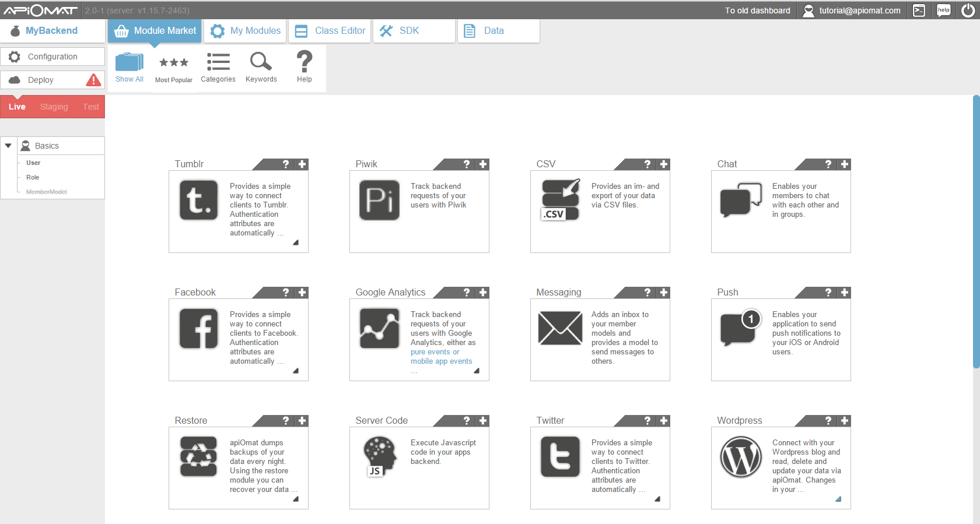
Task: Show help for Chat module
Action: point(828,164)
